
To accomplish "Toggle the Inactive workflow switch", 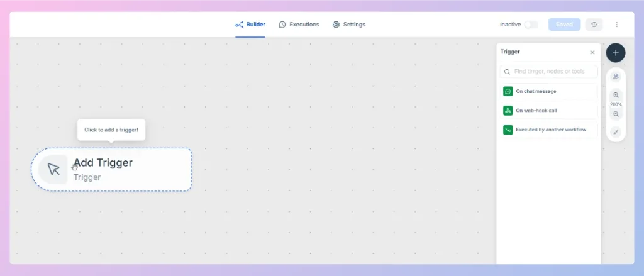I will [x=531, y=25].
